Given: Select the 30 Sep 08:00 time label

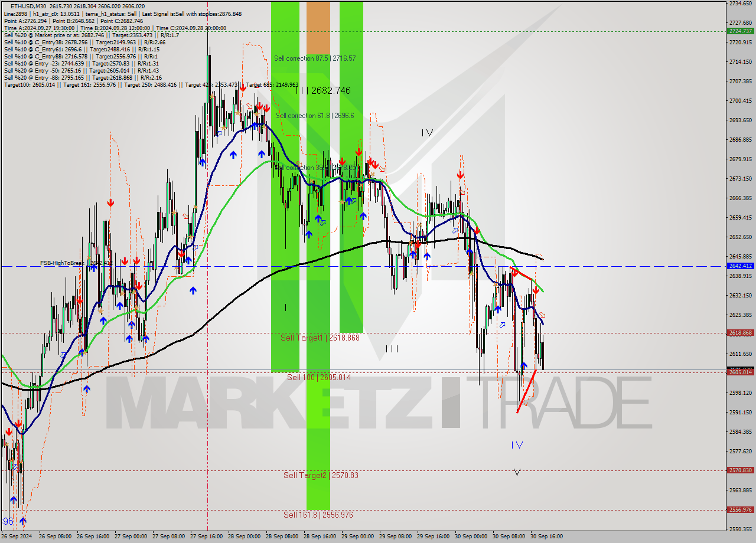Looking at the screenshot, I should click(x=510, y=537).
